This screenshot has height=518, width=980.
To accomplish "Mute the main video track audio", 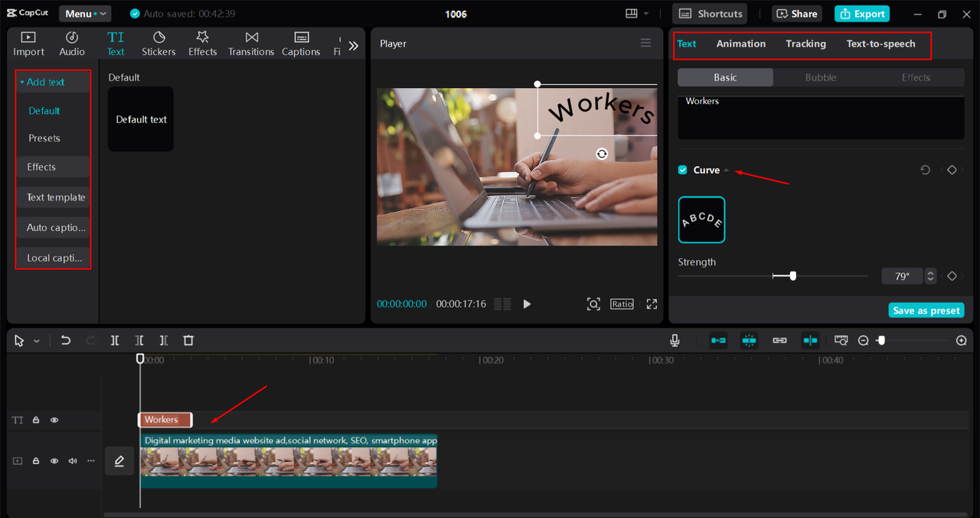I will click(73, 461).
